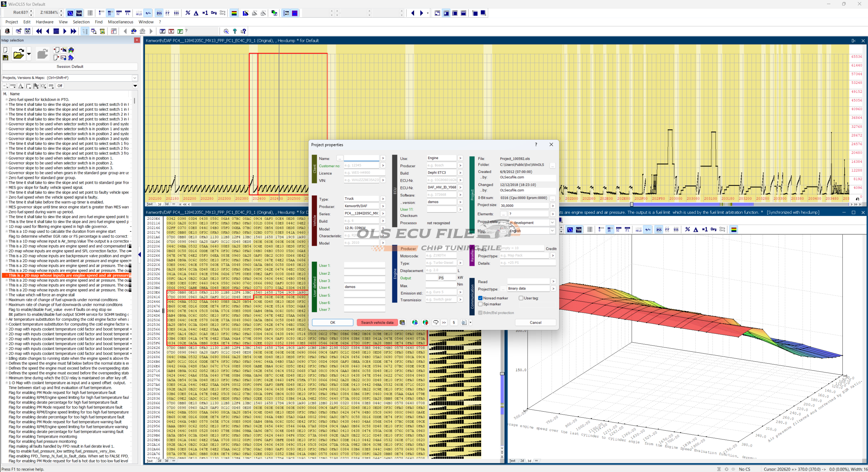This screenshot has width=868, height=472.
Task: Click the rainbow color scheme toolbar icon
Action: pos(234,13)
